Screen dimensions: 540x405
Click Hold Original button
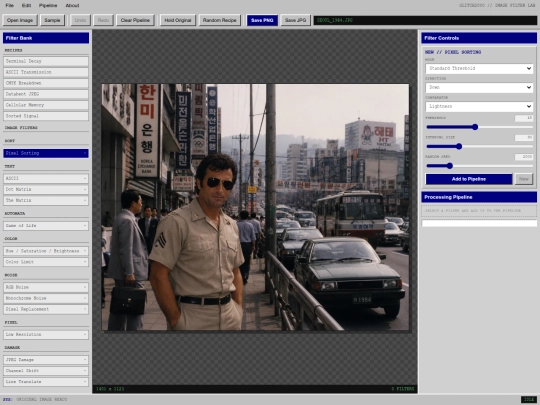(178, 20)
